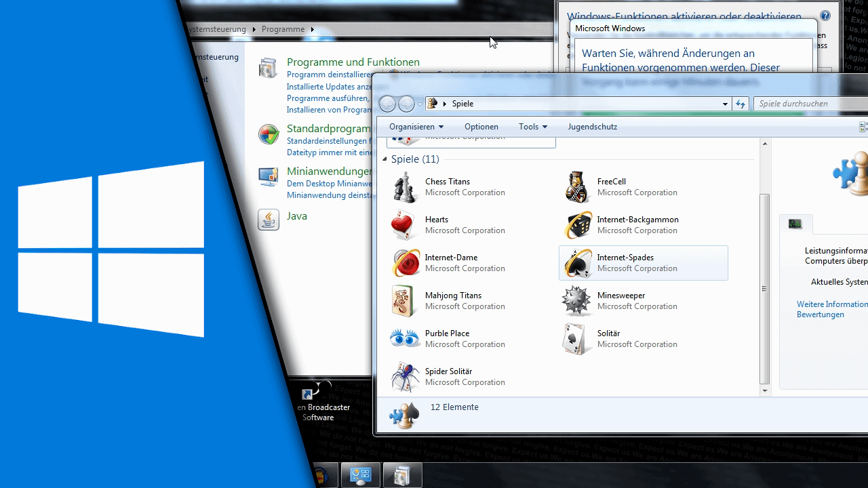This screenshot has height=488, width=868.
Task: Select the Solitär card icon
Action: click(577, 339)
